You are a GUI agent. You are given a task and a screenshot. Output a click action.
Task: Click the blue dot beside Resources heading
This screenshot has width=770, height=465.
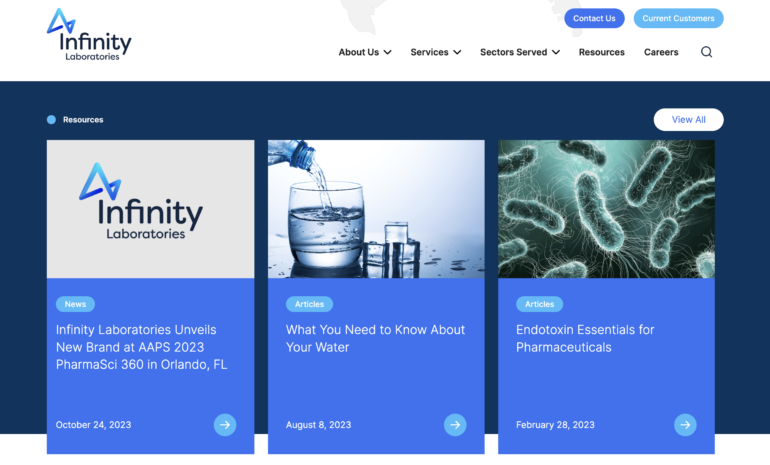pyautogui.click(x=51, y=120)
